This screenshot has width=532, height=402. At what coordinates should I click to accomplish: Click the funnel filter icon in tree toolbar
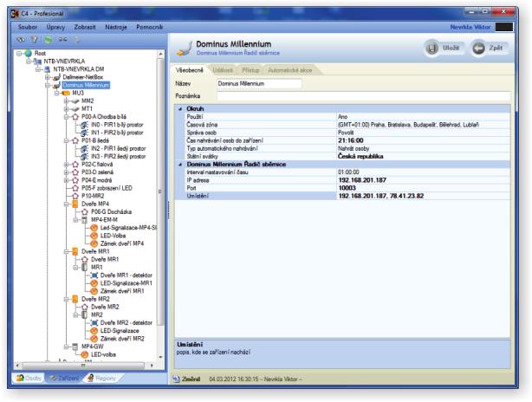[35, 40]
